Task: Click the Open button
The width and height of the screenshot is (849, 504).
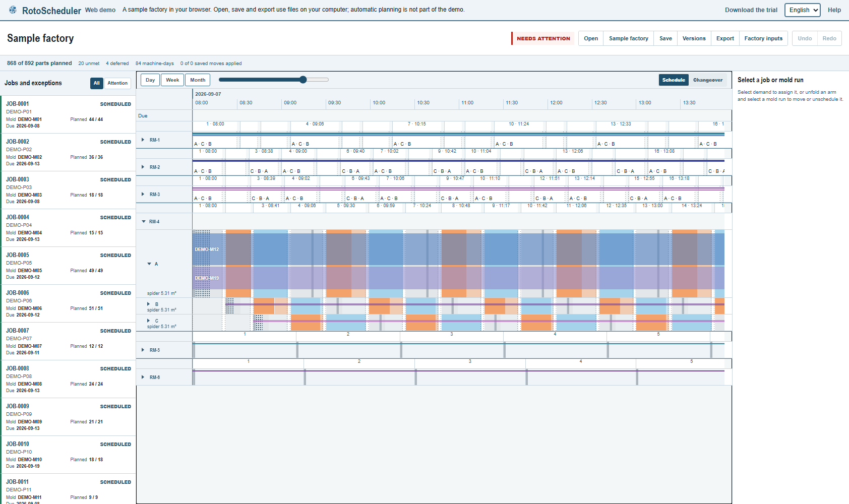Action: (591, 38)
